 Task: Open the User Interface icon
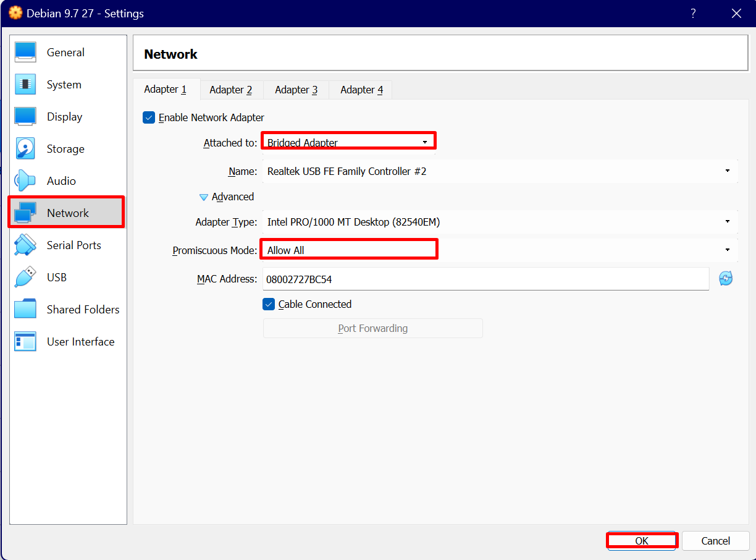[25, 342]
